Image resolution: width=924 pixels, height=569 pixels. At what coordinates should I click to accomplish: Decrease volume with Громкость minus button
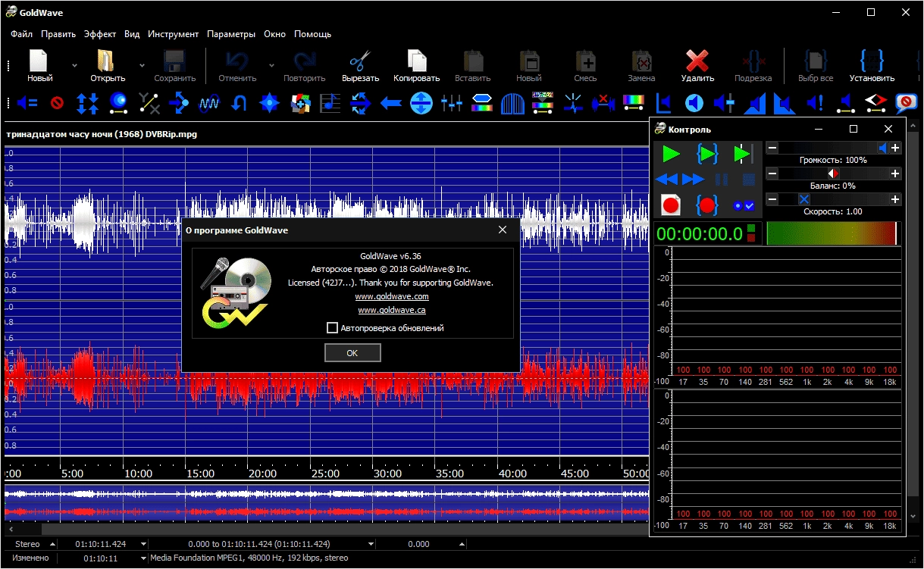[x=772, y=149]
